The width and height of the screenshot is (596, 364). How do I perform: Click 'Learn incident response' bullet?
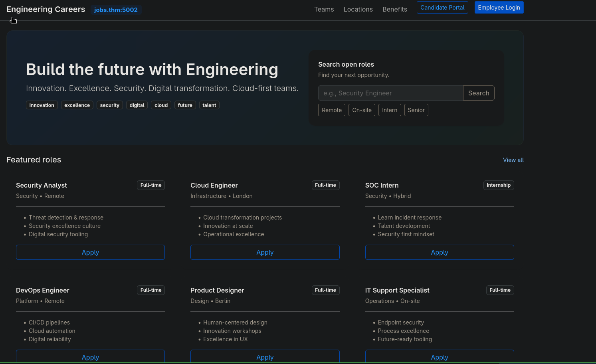click(410, 218)
